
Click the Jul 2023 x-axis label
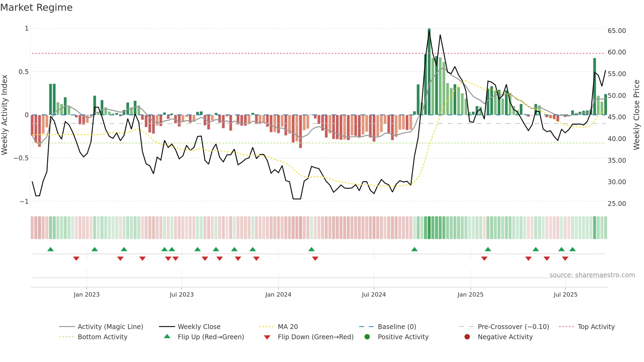pos(182,294)
